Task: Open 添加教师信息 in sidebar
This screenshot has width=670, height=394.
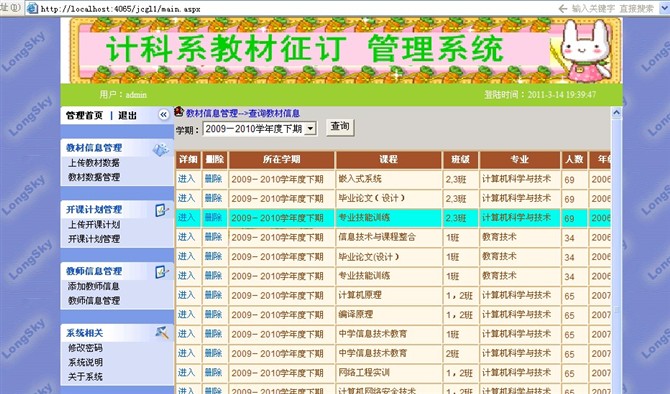Action: (94, 286)
